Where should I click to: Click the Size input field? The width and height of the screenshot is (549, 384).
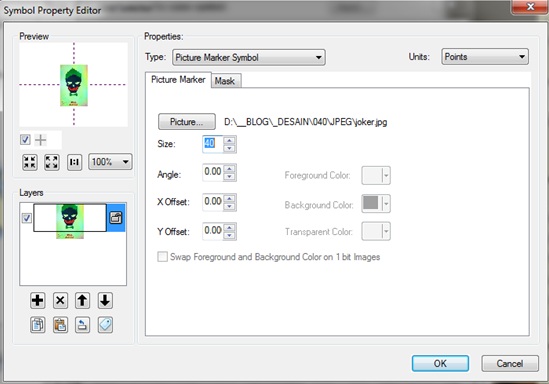coord(213,144)
